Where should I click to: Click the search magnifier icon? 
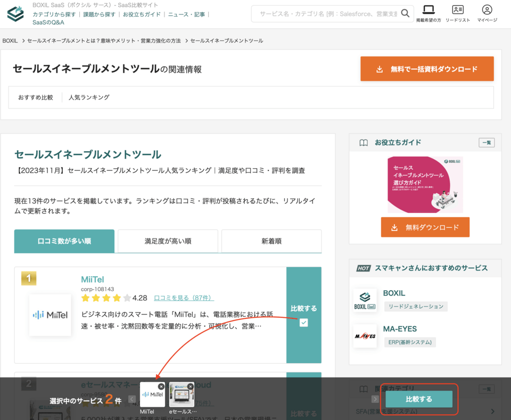point(405,13)
